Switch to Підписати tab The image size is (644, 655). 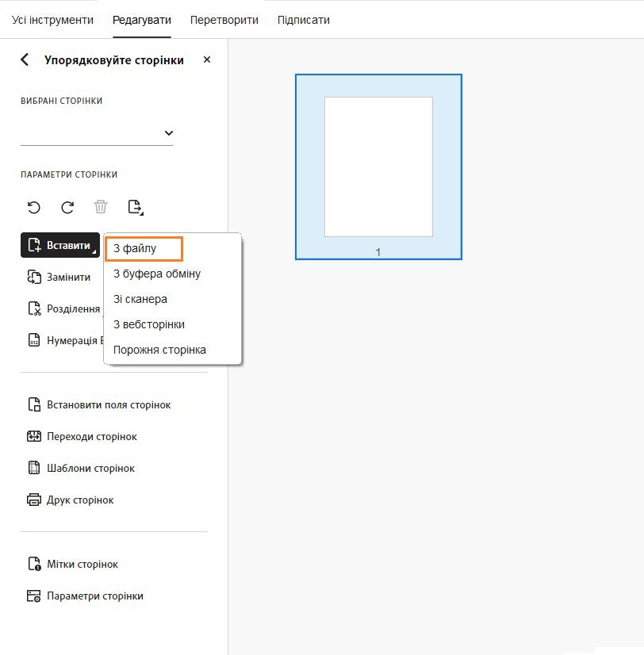click(x=304, y=20)
